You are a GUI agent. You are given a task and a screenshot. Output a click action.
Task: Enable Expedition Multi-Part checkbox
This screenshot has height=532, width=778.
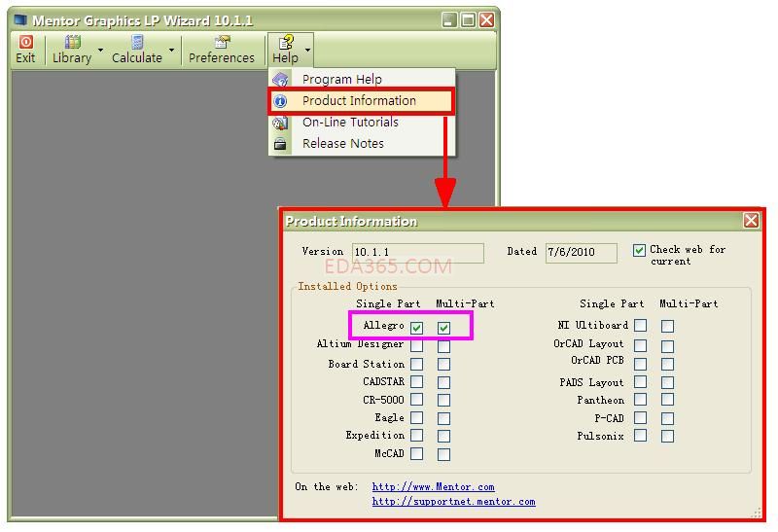coord(444,436)
